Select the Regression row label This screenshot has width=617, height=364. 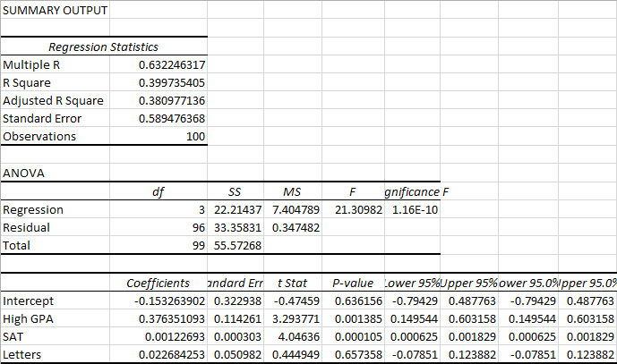click(x=56, y=209)
